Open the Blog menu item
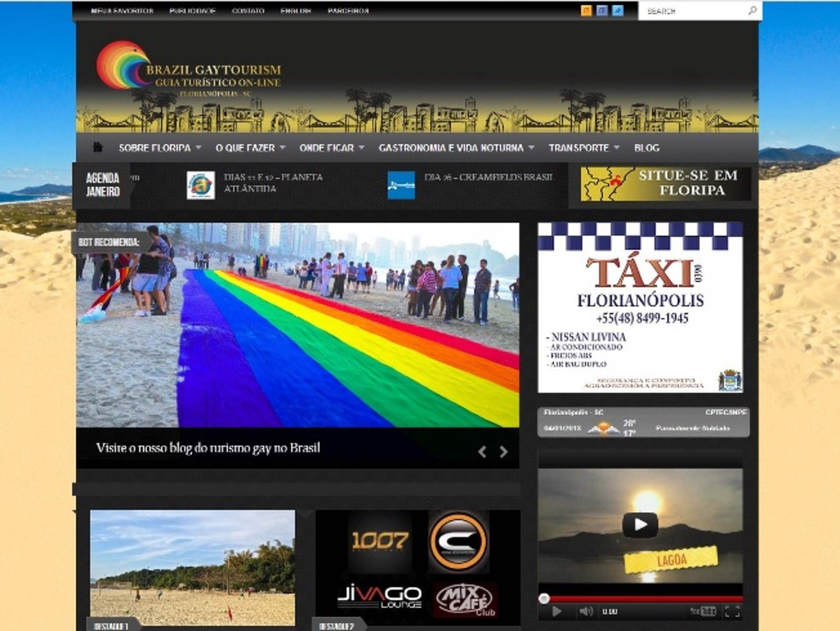 (647, 148)
